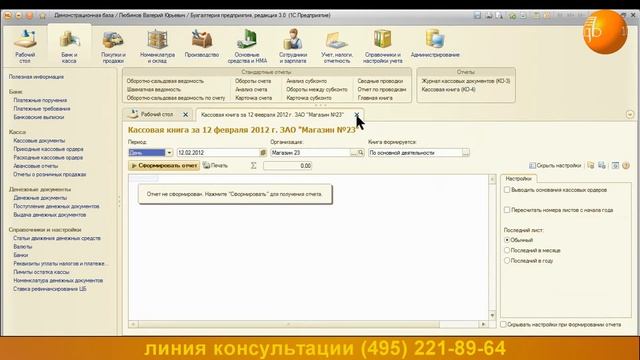
Task: Close the Кассовая книга tab
Action: [356, 115]
